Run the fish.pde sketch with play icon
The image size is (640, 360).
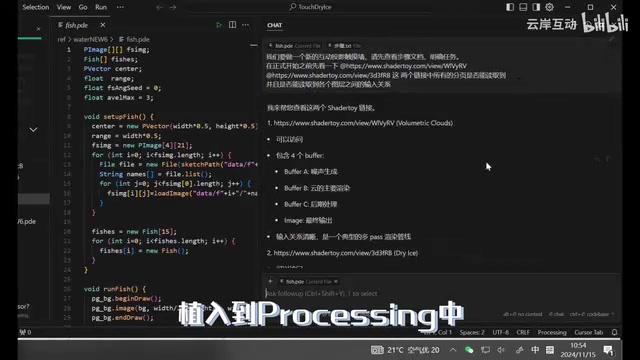tap(219, 25)
